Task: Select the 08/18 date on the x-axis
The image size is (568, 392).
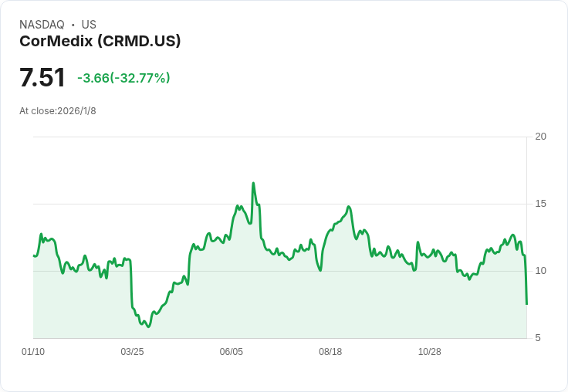Action: pyautogui.click(x=330, y=352)
